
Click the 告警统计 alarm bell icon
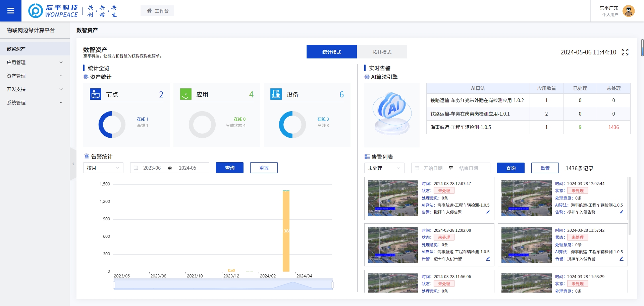point(87,156)
